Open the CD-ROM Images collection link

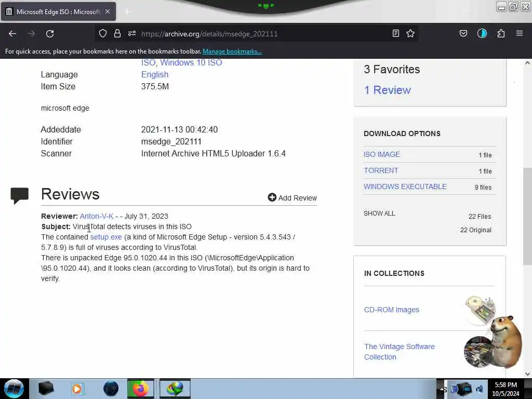coord(392,310)
